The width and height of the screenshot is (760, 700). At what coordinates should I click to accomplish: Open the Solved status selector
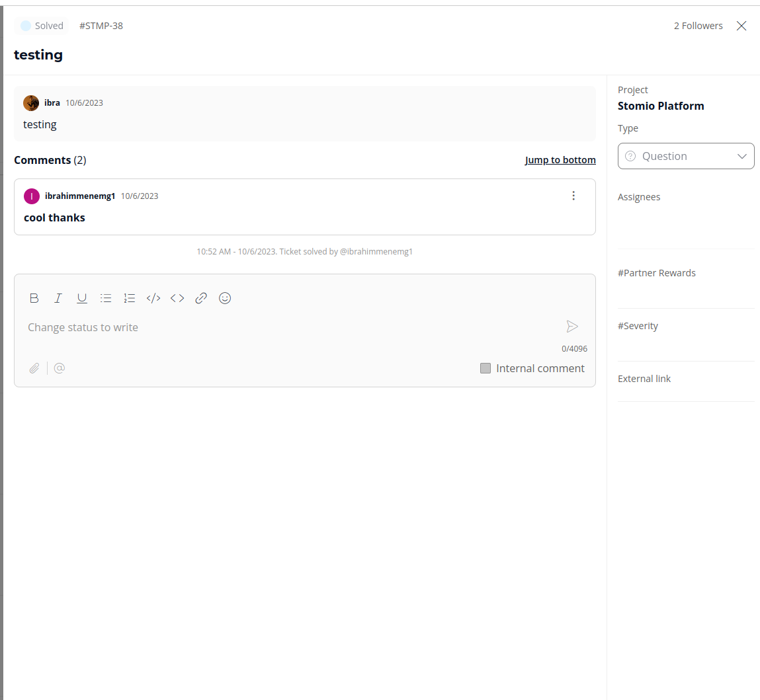click(x=42, y=26)
